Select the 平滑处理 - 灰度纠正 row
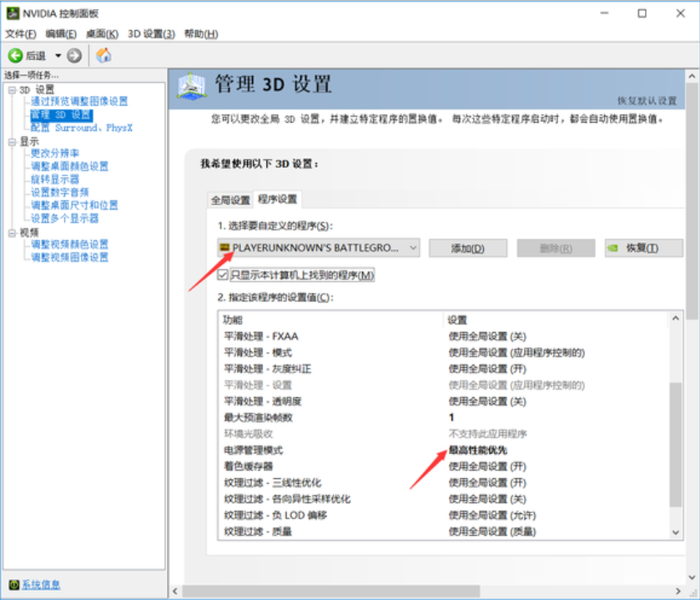The image size is (700, 600). tap(444, 369)
